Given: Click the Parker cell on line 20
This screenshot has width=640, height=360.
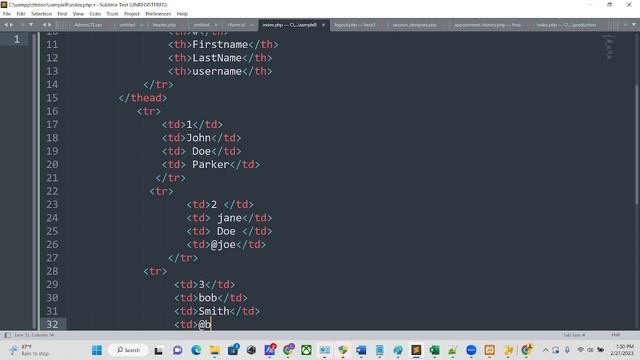Looking at the screenshot, I should pyautogui.click(x=211, y=164).
